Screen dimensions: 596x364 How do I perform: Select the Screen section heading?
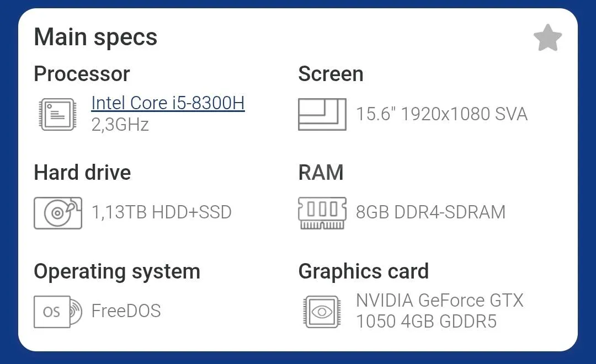coord(331,74)
